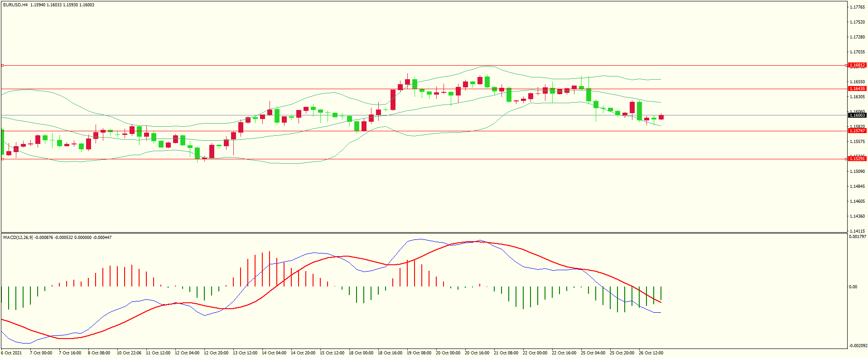Click the black 1.16003 current price tag

857,115
